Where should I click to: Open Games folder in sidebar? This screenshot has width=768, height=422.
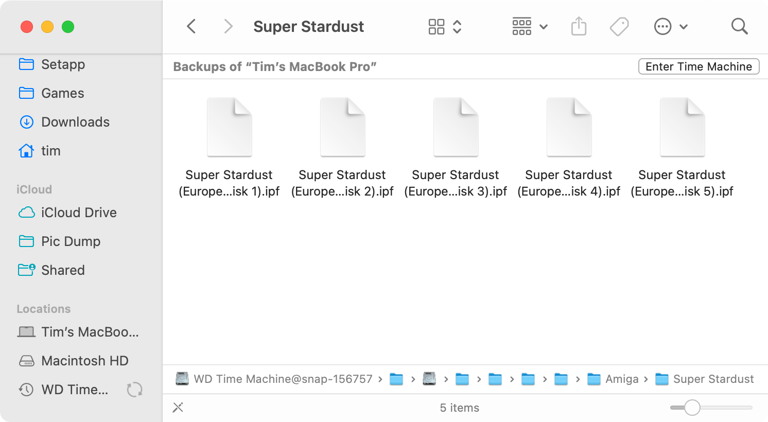click(x=51, y=93)
